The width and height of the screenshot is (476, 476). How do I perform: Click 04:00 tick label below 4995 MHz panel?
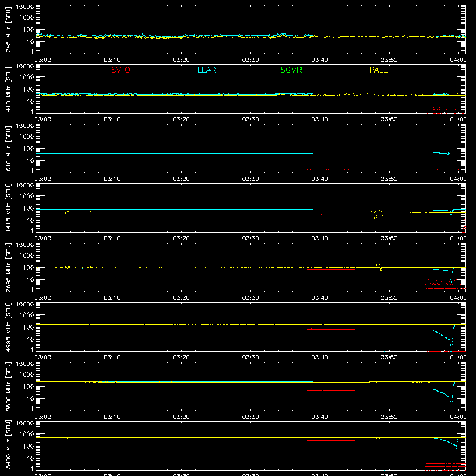tap(458, 358)
